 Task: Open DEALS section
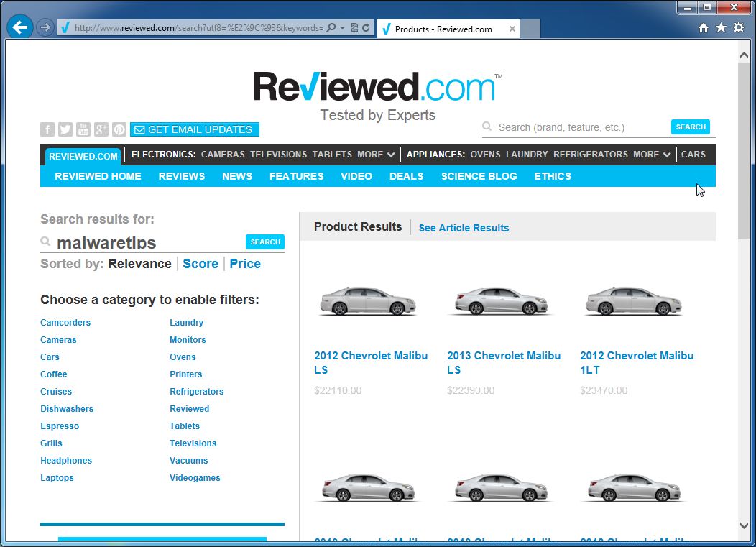pos(407,176)
